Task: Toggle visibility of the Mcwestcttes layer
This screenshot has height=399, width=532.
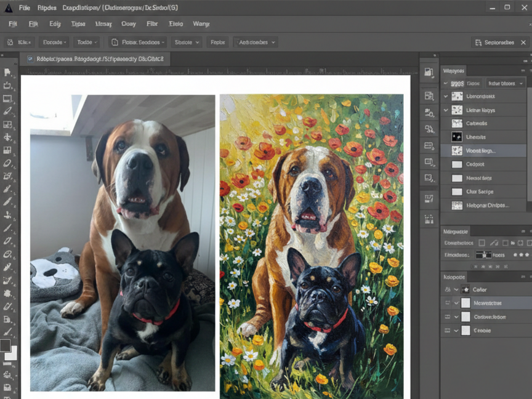Action: click(x=448, y=303)
